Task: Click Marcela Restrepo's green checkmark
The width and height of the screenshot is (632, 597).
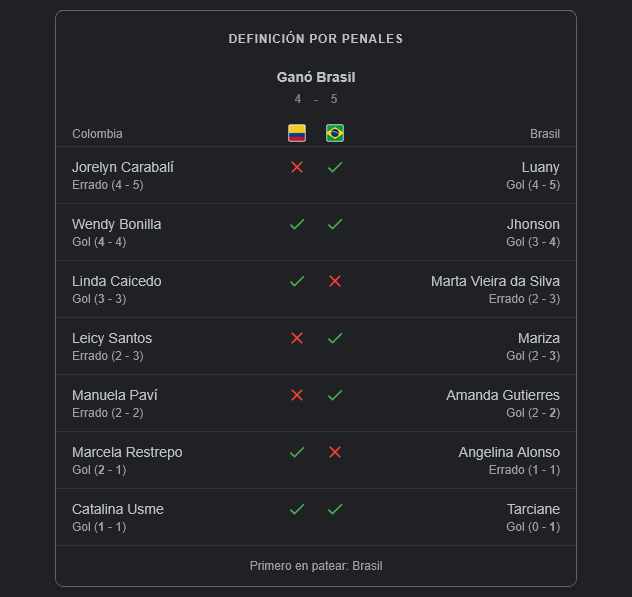Action: pos(297,452)
